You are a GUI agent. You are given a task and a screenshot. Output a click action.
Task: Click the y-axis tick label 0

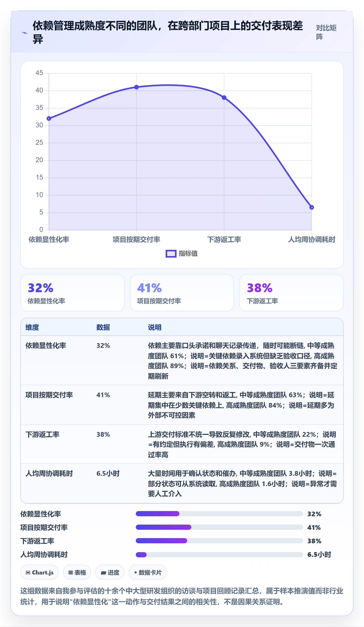(x=41, y=230)
